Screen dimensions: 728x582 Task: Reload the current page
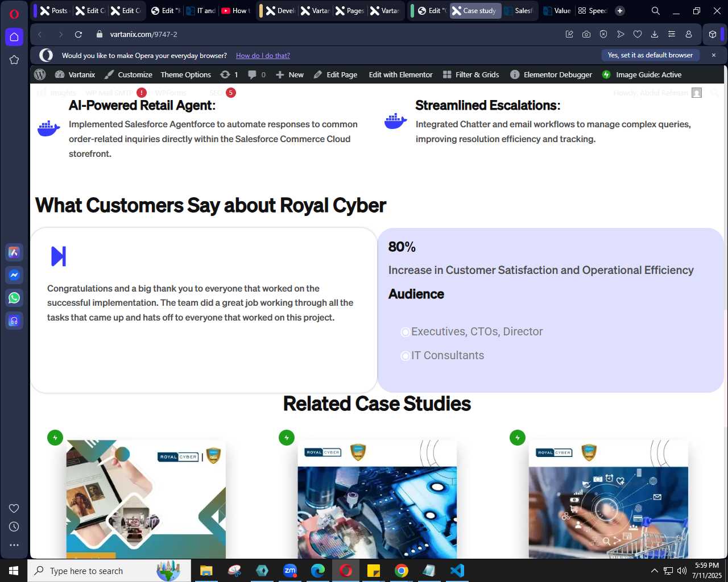(x=78, y=34)
